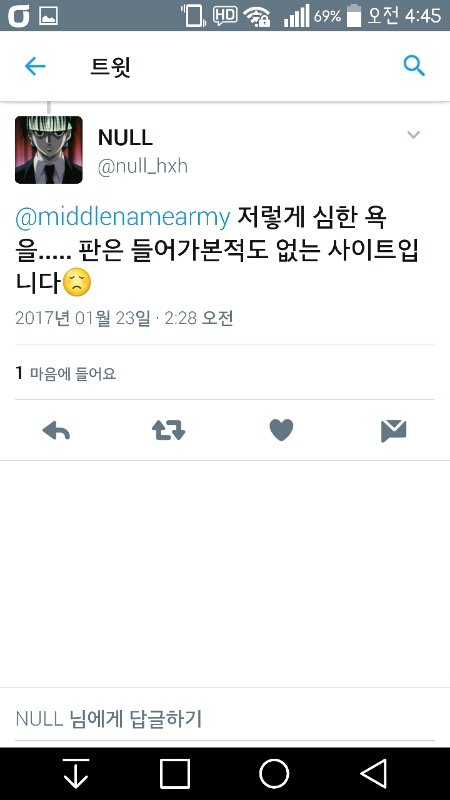The height and width of the screenshot is (800, 450).
Task: Tap the NULL 님에게 답글하기 reply field
Action: pos(225,719)
